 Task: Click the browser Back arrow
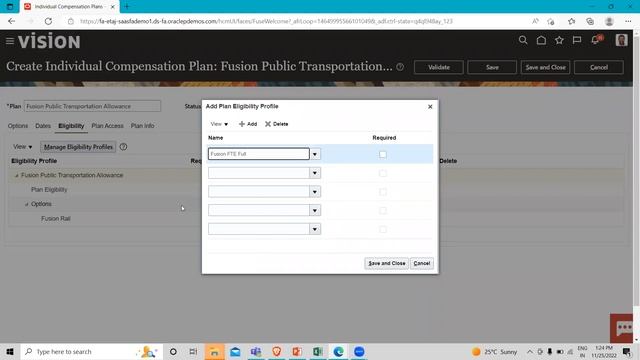[x=11, y=21]
